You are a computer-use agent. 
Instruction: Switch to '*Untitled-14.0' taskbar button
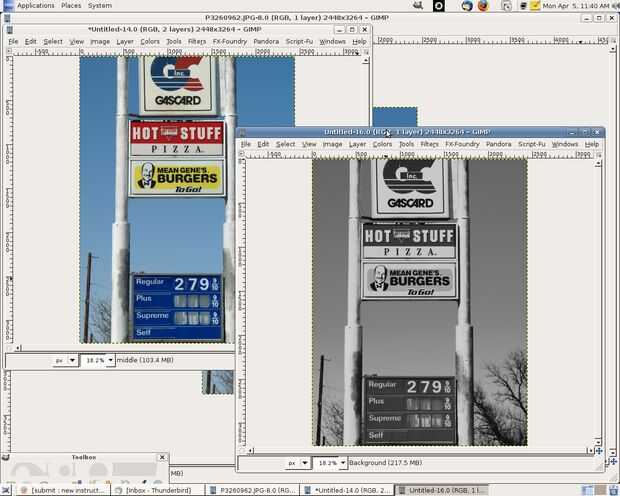point(347,490)
